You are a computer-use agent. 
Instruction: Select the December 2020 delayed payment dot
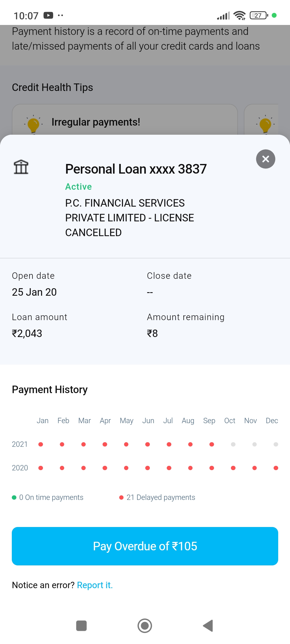coord(276,468)
